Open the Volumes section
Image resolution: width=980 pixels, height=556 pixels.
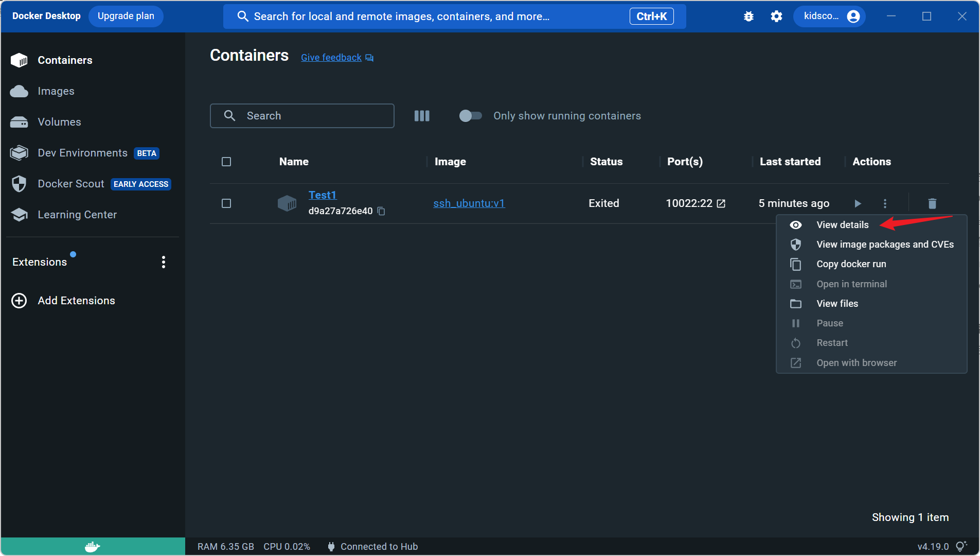46,122
